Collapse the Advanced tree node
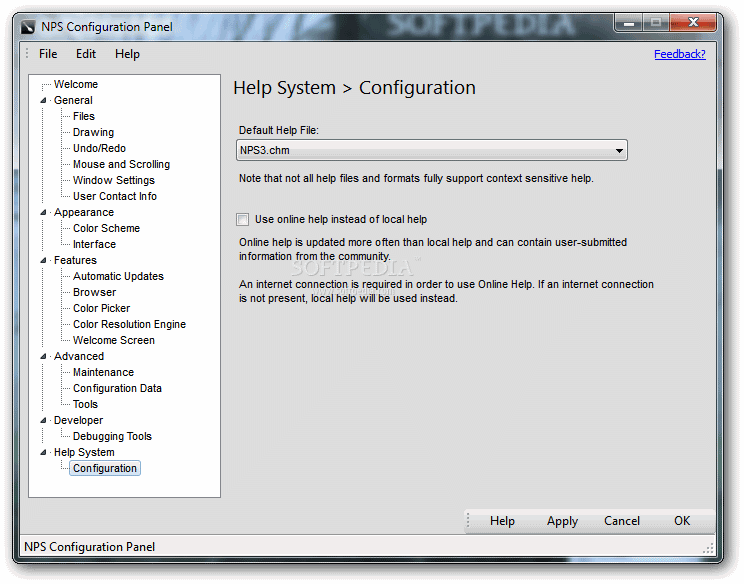Image resolution: width=744 pixels, height=584 pixels. (x=43, y=356)
